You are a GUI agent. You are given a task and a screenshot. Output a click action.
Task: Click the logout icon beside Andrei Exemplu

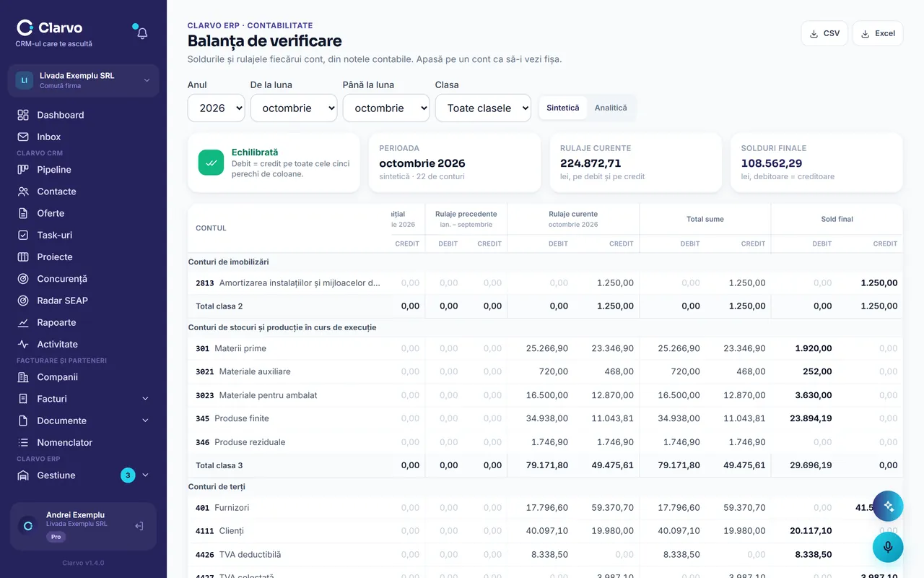point(139,526)
